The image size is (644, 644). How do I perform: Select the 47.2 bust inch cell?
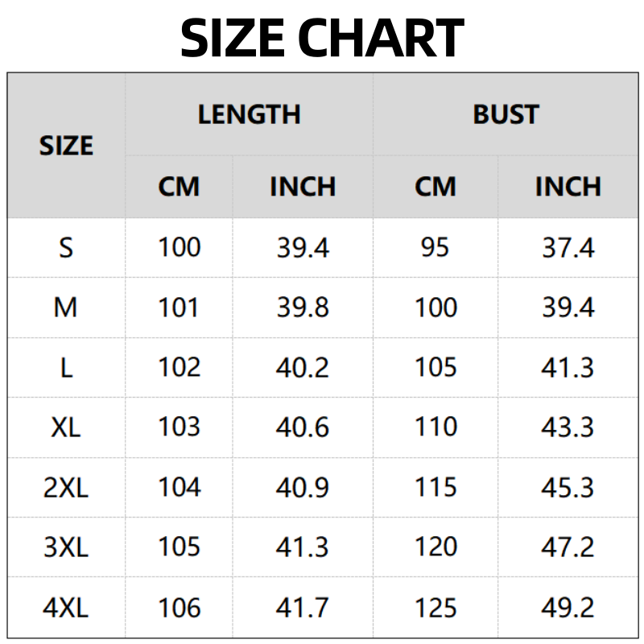(568, 547)
